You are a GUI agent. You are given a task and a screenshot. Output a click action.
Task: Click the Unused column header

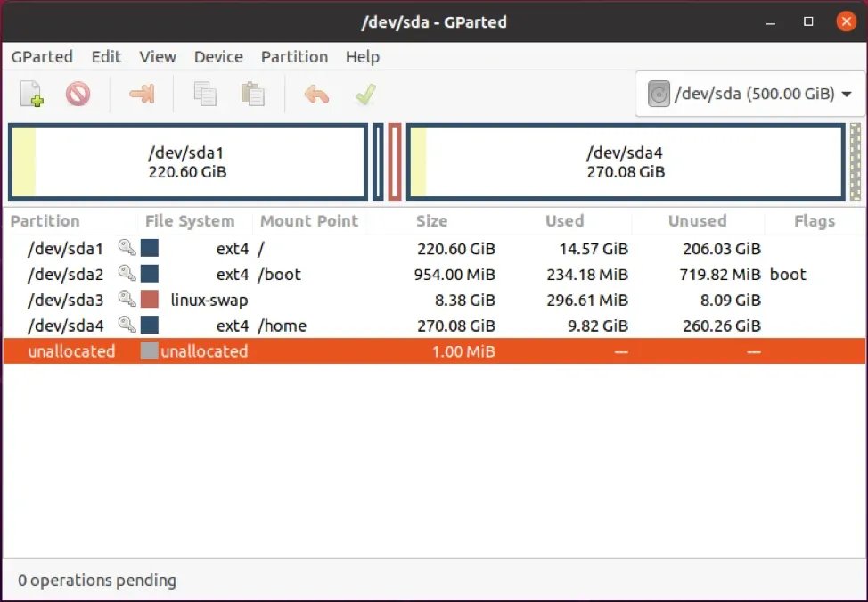tap(698, 220)
